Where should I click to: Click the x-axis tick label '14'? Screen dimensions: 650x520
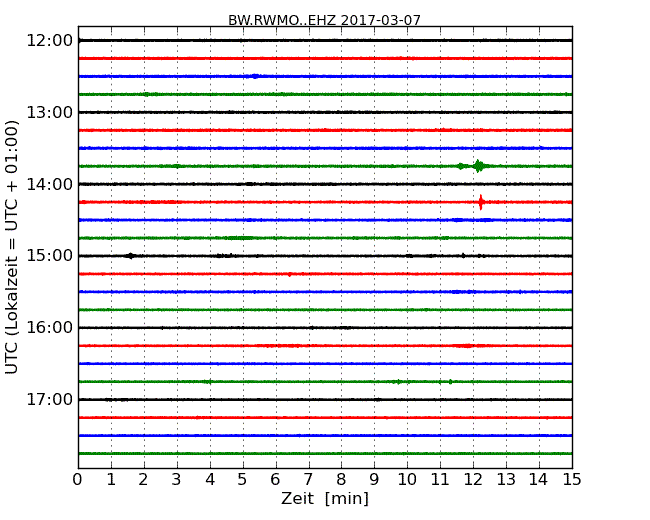point(539,480)
